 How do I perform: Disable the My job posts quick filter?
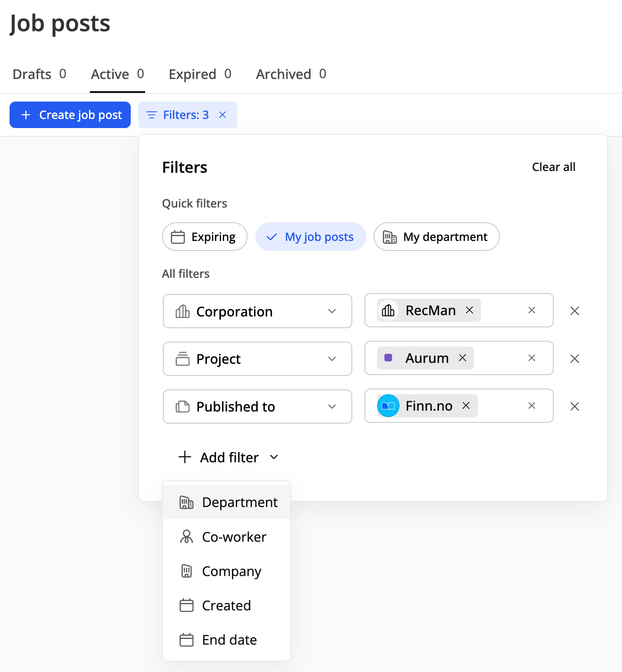[x=311, y=237]
